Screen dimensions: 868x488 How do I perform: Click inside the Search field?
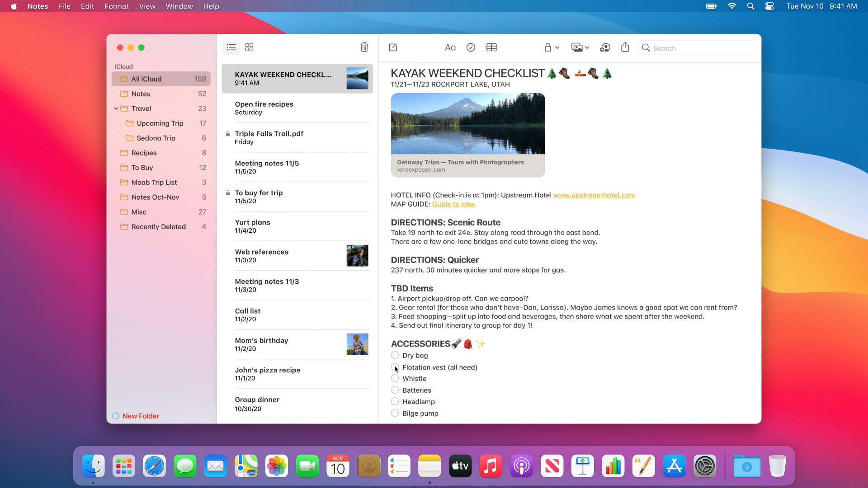click(x=695, y=48)
